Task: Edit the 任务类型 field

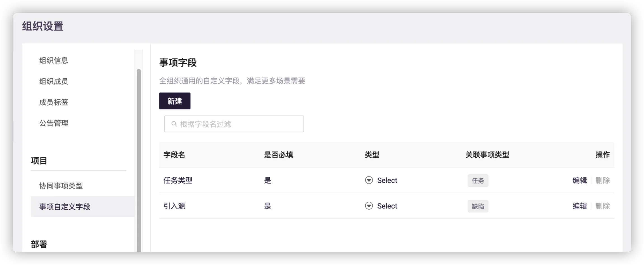Action: 579,180
